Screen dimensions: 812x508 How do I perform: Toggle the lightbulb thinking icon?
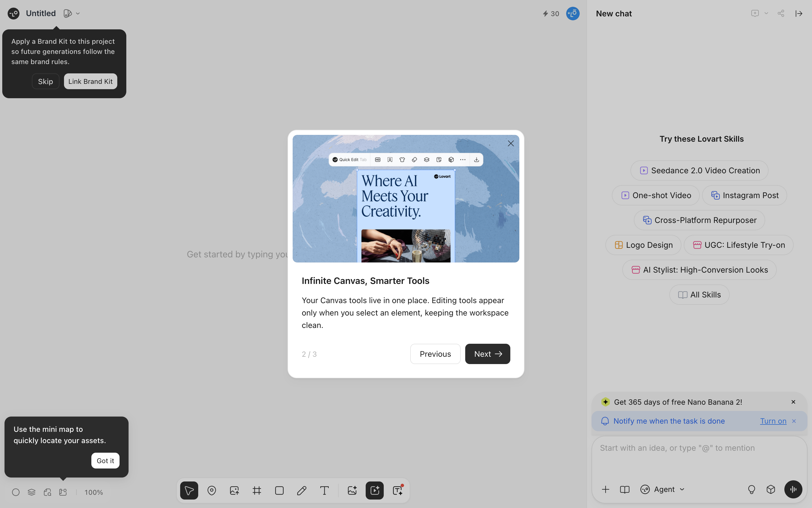pyautogui.click(x=752, y=489)
